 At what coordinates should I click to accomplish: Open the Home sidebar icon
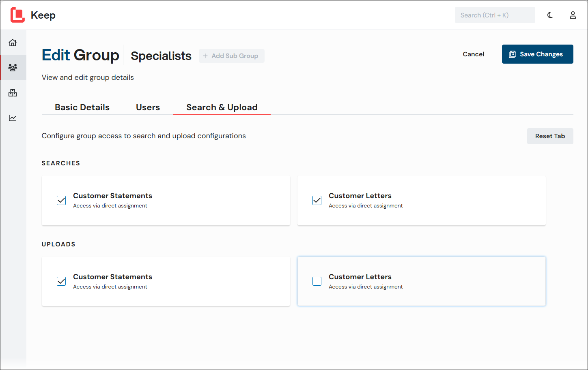click(x=13, y=43)
